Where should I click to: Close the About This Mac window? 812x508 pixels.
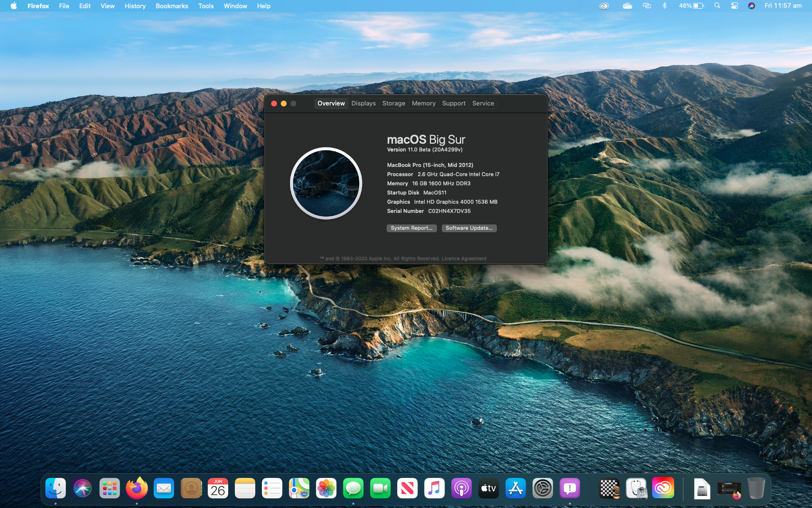[x=274, y=104]
